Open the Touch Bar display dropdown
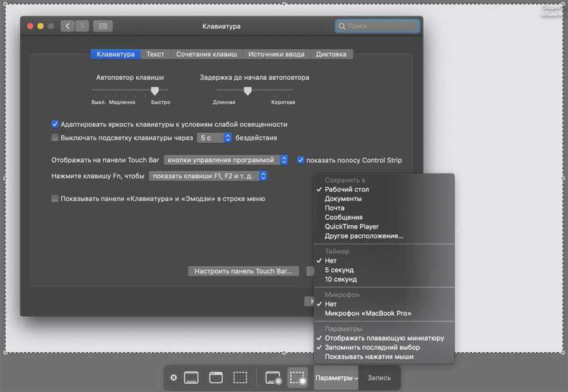The width and height of the screenshot is (568, 392). pos(226,160)
